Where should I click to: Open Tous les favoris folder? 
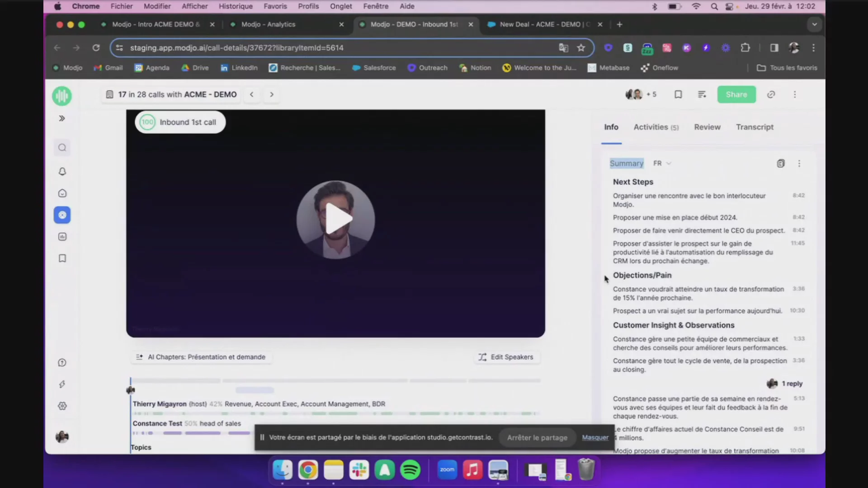tap(787, 68)
